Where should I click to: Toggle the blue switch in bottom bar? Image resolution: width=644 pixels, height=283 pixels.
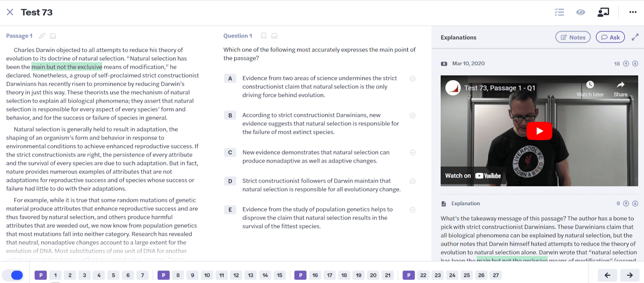13,275
